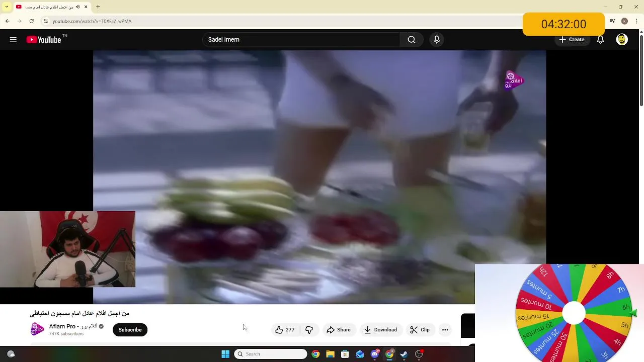The height and width of the screenshot is (362, 644).
Task: Open Steam from the taskbar
Action: pos(404,354)
